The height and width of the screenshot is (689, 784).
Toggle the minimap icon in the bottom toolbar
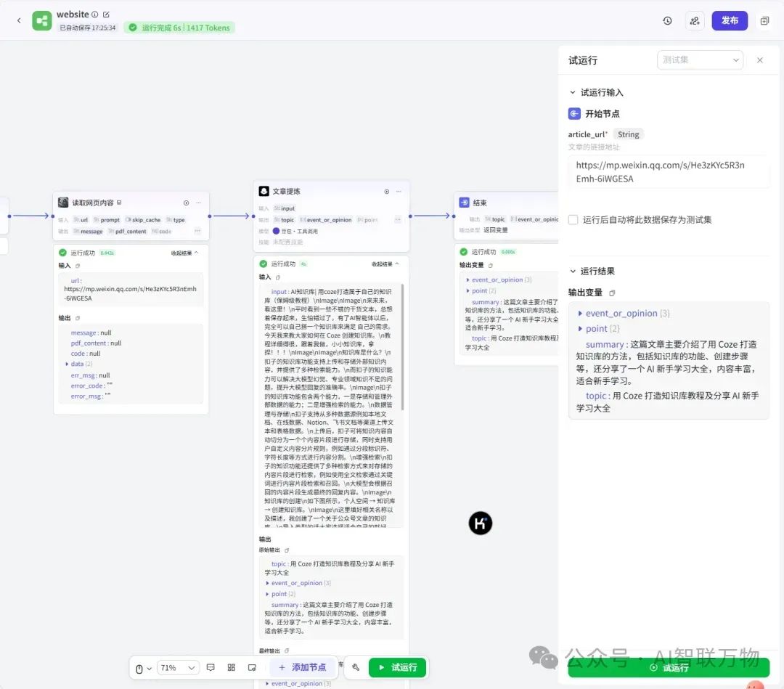coord(252,667)
